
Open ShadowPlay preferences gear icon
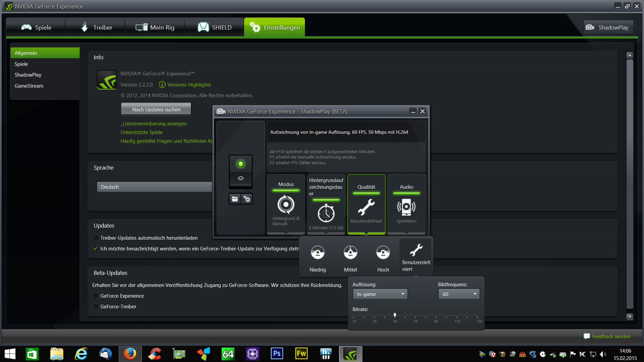(x=247, y=199)
